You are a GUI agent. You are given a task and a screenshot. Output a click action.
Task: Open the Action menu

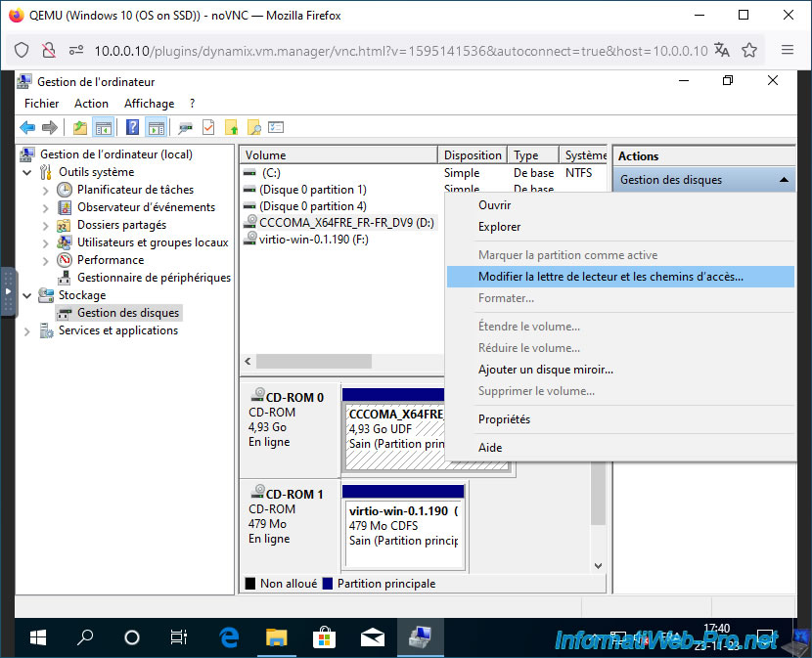pos(91,104)
